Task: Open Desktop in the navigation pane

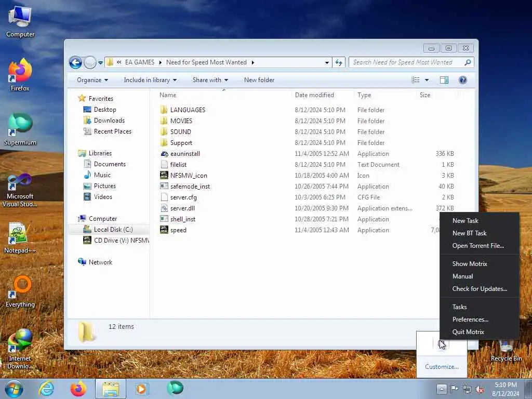Action: (x=105, y=109)
